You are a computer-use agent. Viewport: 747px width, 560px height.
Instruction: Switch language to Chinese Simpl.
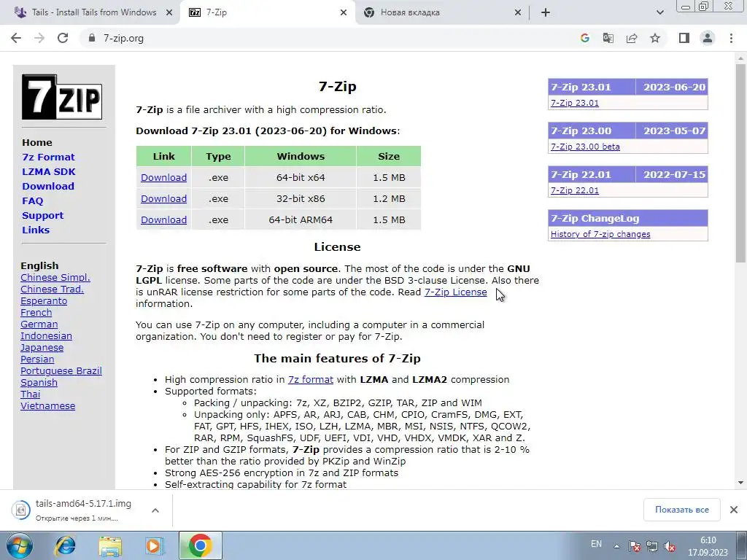pyautogui.click(x=55, y=278)
